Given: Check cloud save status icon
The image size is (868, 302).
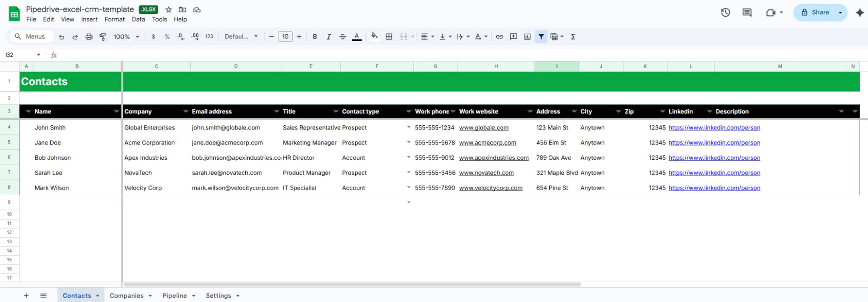Looking at the screenshot, I should [197, 10].
